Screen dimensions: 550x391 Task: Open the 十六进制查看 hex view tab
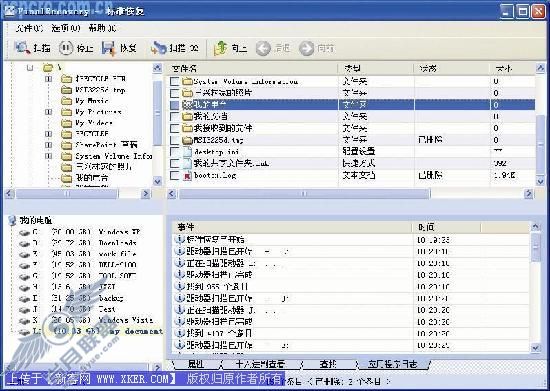click(260, 364)
